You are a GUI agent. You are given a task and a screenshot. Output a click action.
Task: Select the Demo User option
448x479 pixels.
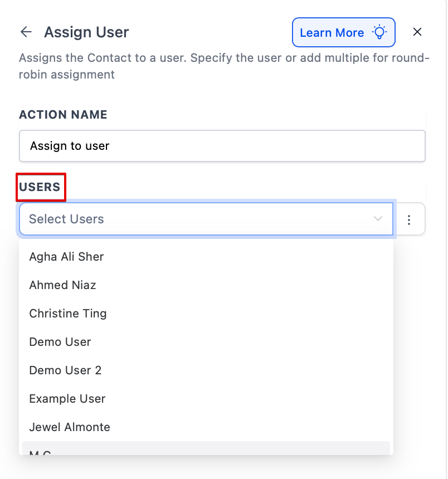pyautogui.click(x=60, y=342)
